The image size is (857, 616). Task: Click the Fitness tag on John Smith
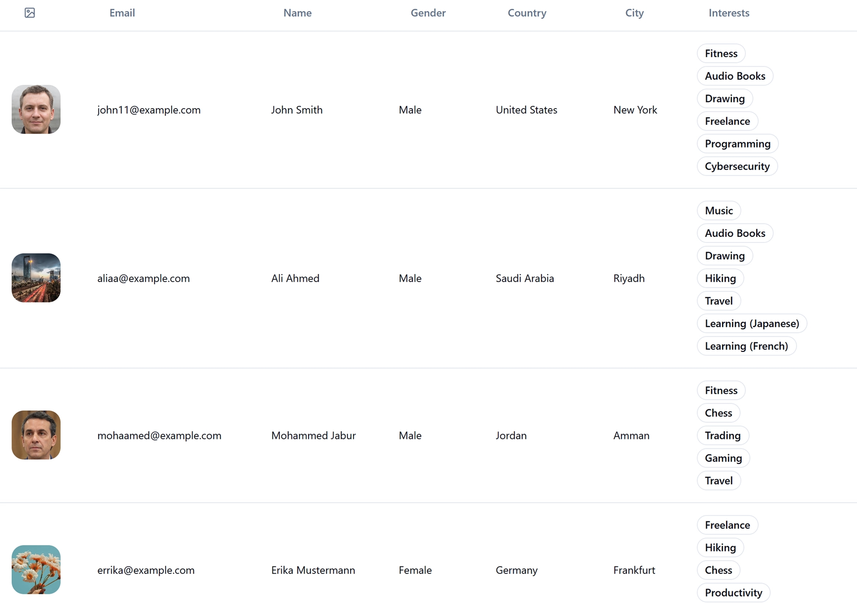pyautogui.click(x=721, y=53)
